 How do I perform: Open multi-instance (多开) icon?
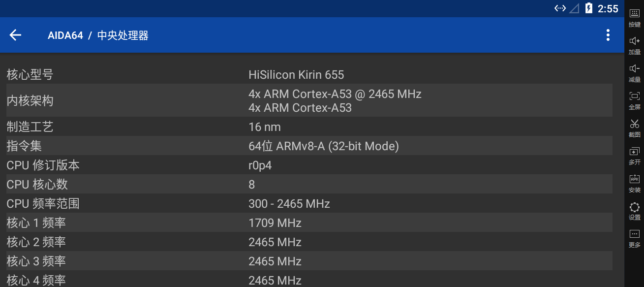pyautogui.click(x=635, y=156)
